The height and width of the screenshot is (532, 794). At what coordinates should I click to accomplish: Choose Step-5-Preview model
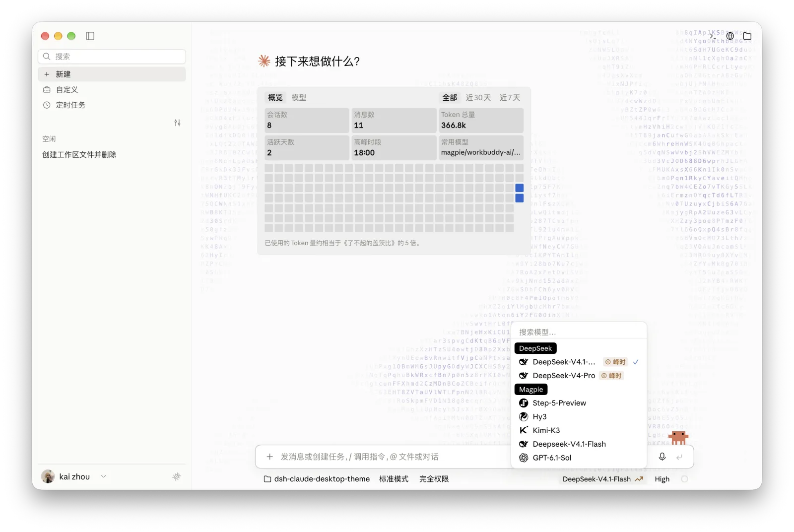tap(579, 403)
